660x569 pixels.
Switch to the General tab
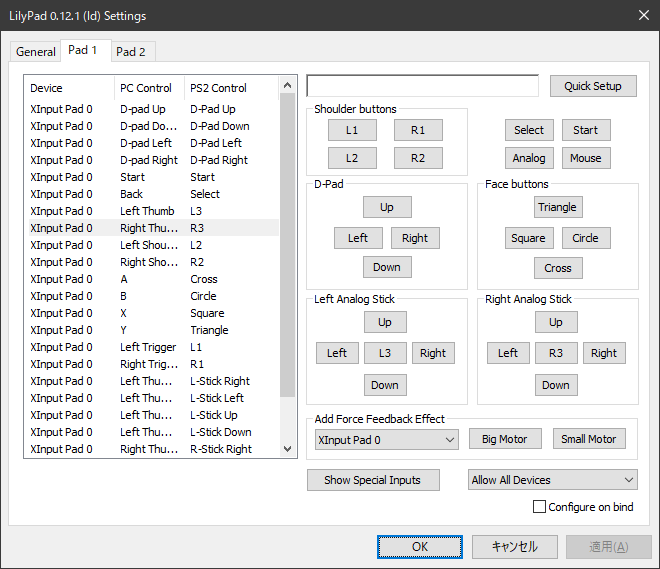[35, 52]
